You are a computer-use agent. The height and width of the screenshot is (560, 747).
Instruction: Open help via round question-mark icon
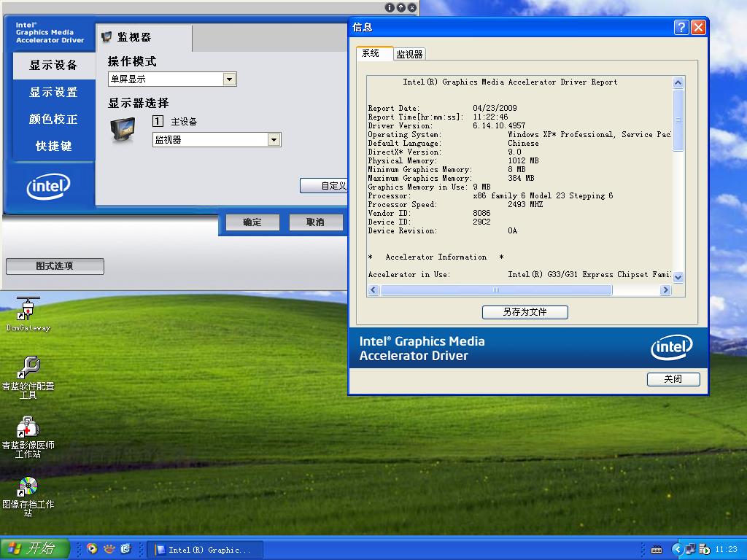click(x=400, y=7)
